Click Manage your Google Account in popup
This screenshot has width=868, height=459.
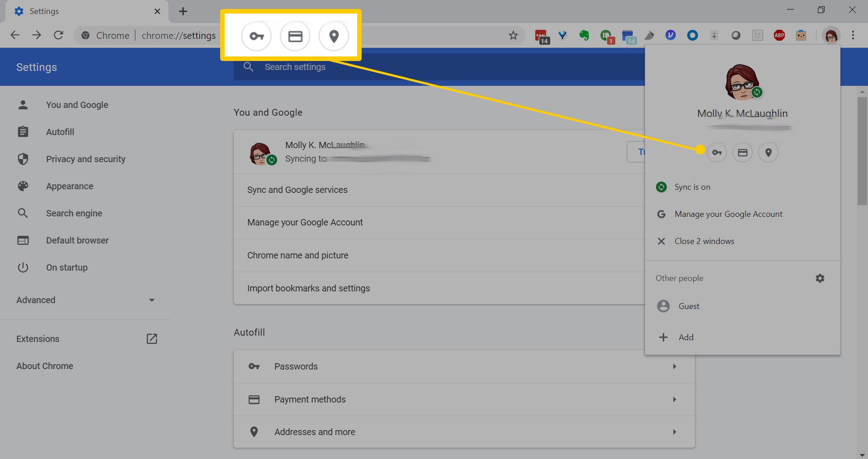pyautogui.click(x=743, y=214)
